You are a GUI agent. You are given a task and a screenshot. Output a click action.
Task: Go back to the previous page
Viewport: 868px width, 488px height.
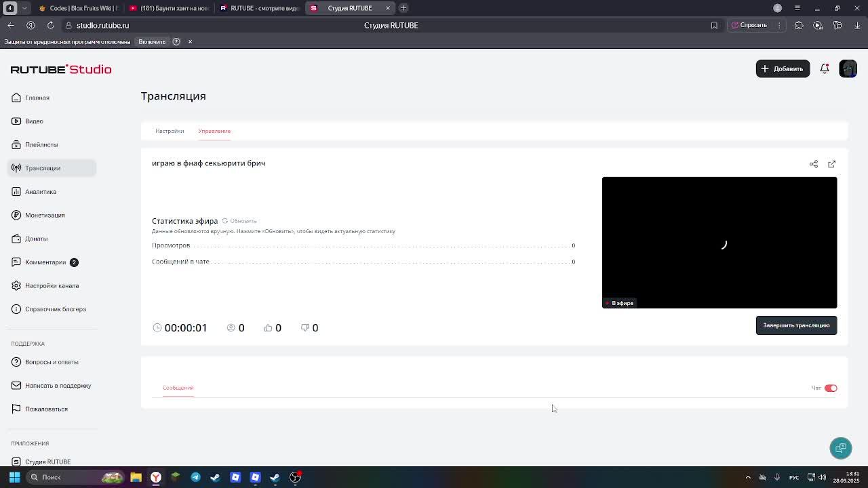pyautogui.click(x=11, y=25)
